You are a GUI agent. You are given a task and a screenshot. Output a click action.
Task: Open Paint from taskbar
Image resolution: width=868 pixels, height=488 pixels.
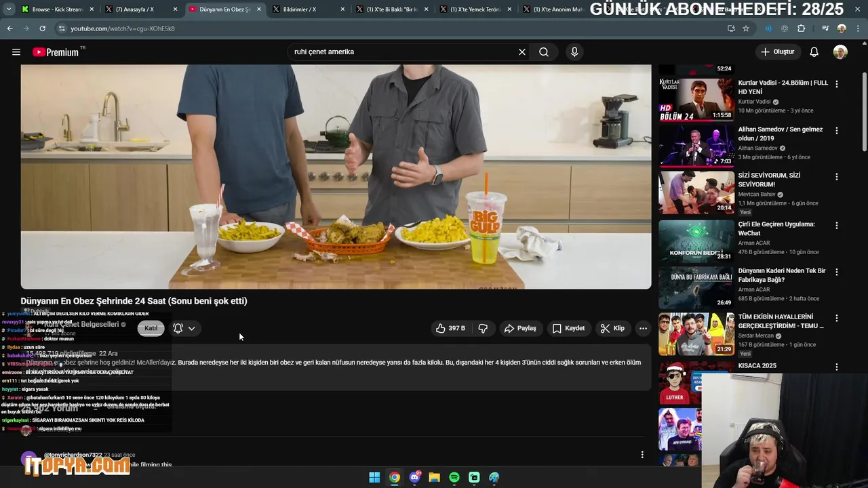(494, 477)
